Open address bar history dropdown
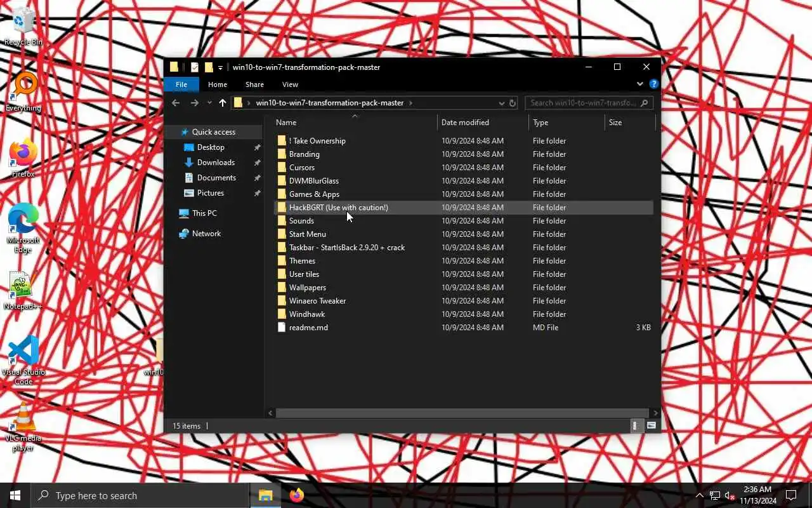Image resolution: width=812 pixels, height=508 pixels. coord(501,103)
